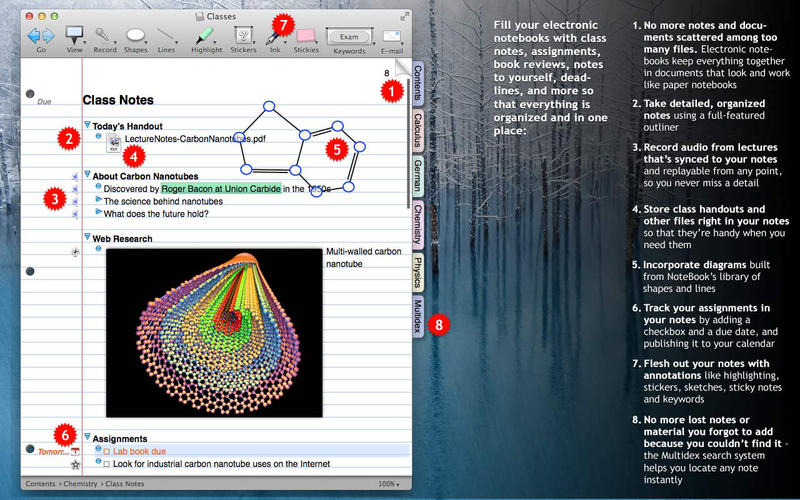Screen dimensions: 800x500
Task: Click the Record microphone icon
Action: pos(104,35)
